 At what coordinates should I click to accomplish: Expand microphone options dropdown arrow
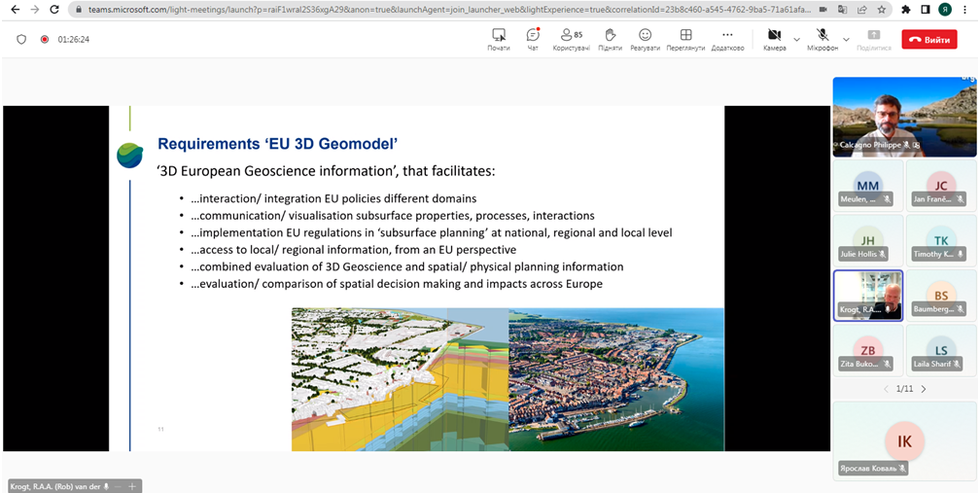tap(846, 39)
